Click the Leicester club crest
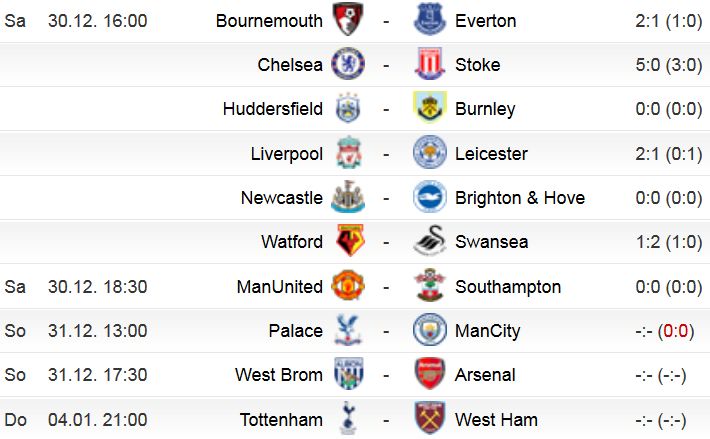The height and width of the screenshot is (439, 710). [430, 152]
